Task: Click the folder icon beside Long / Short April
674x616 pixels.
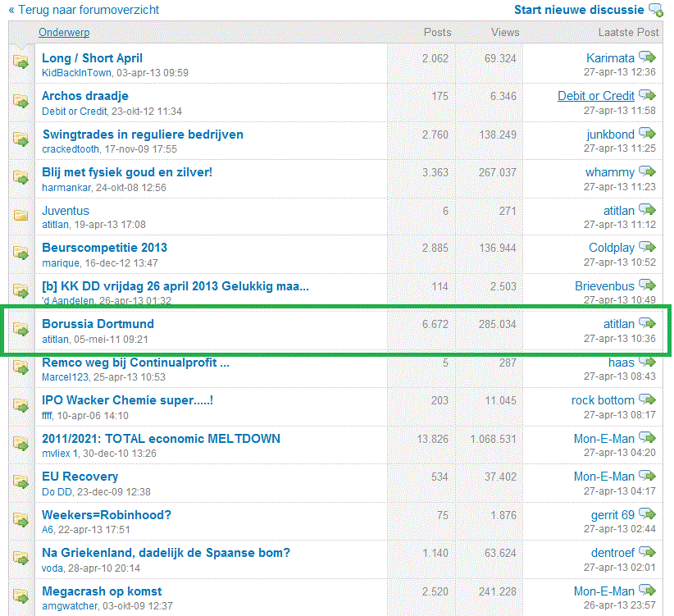Action: pyautogui.click(x=20, y=62)
